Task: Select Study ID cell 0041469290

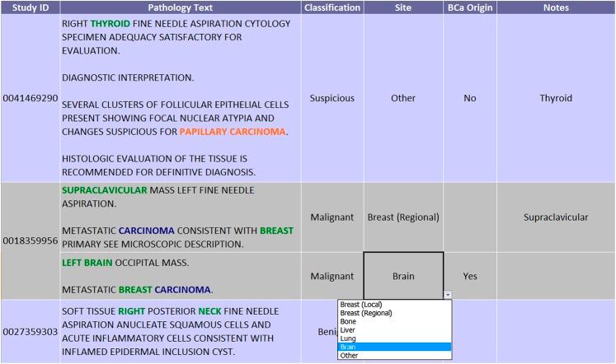Action: pyautogui.click(x=31, y=98)
